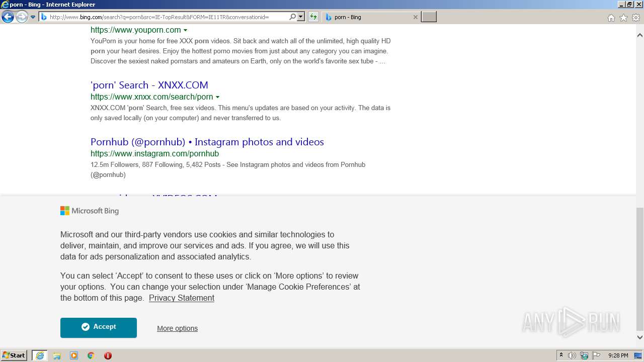Screen dimensions: 644x362
Task: Click Internet Explorer taskbar icon
Action: (x=40, y=355)
